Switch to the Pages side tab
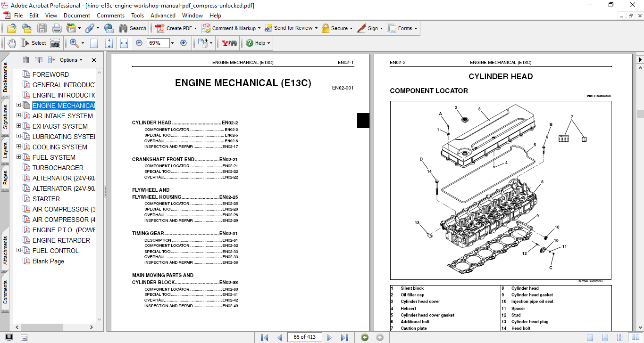The width and height of the screenshot is (644, 343). tap(5, 178)
